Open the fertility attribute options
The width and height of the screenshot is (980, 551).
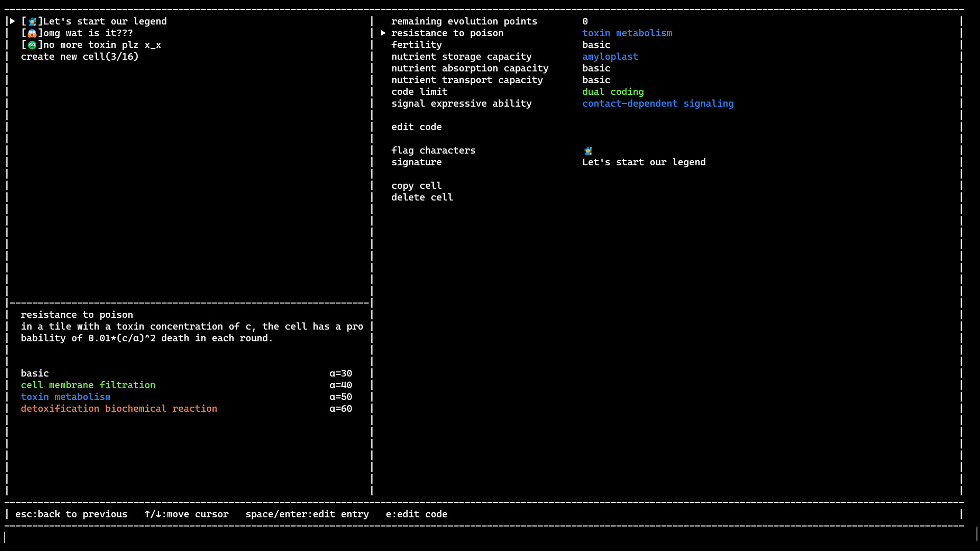[416, 45]
